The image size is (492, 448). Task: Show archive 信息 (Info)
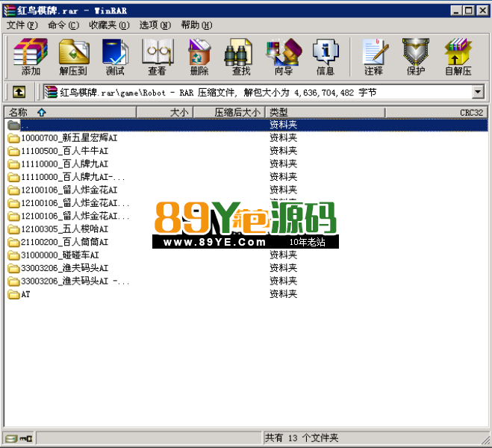(326, 57)
